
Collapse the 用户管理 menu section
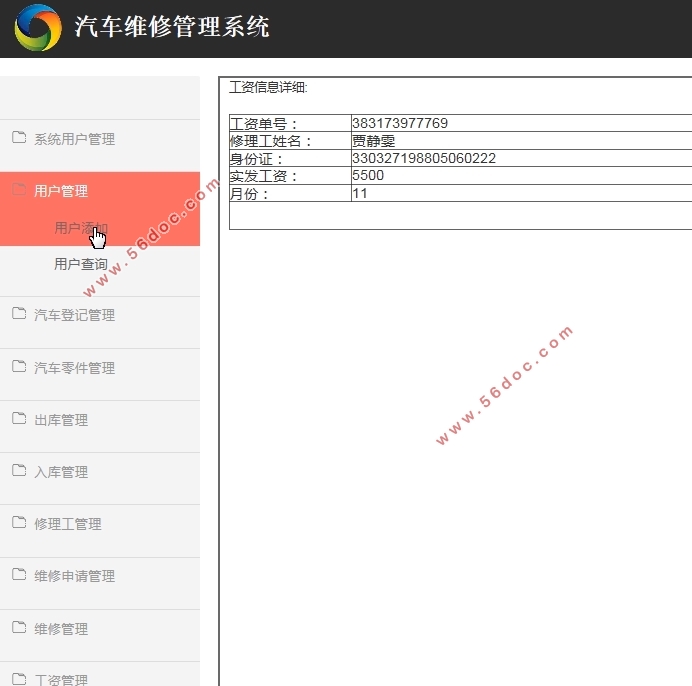61,191
